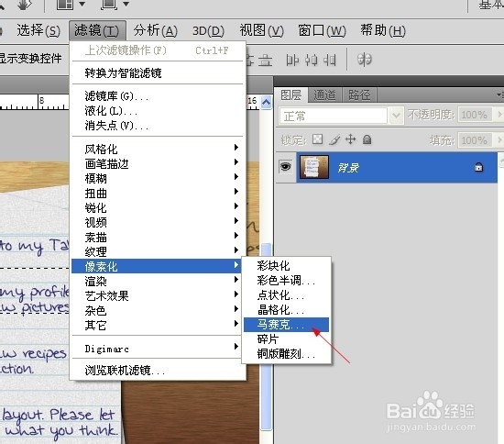The height and width of the screenshot is (444, 504).
Task: Choose 液化(L)... filter
Action: [158, 111]
